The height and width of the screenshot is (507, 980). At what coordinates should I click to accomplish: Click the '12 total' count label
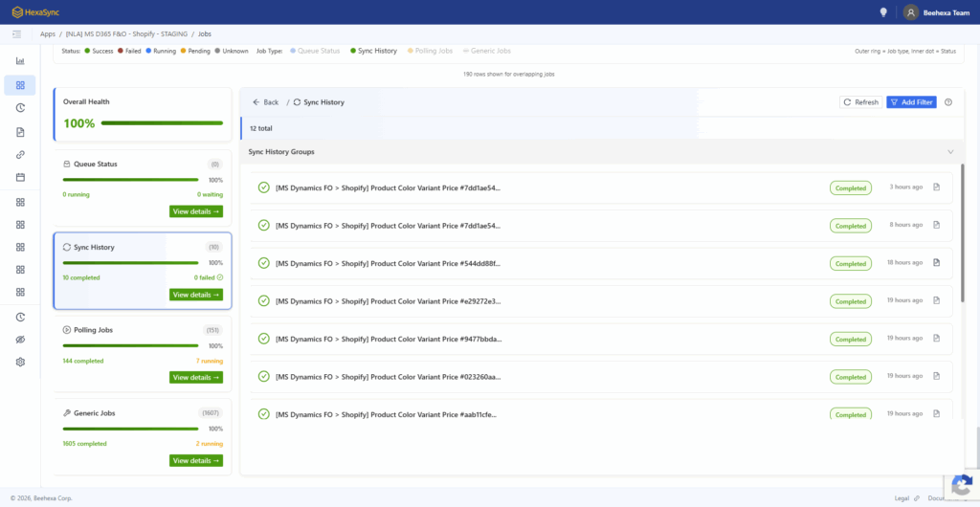point(260,128)
